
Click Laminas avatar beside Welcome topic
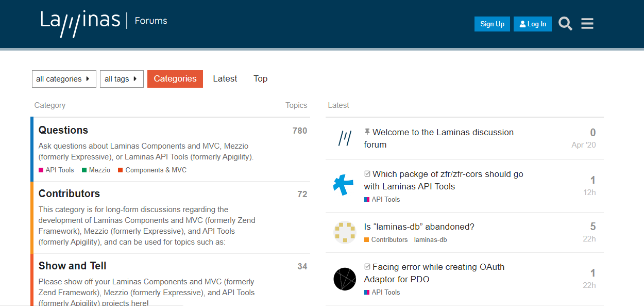pyautogui.click(x=345, y=138)
